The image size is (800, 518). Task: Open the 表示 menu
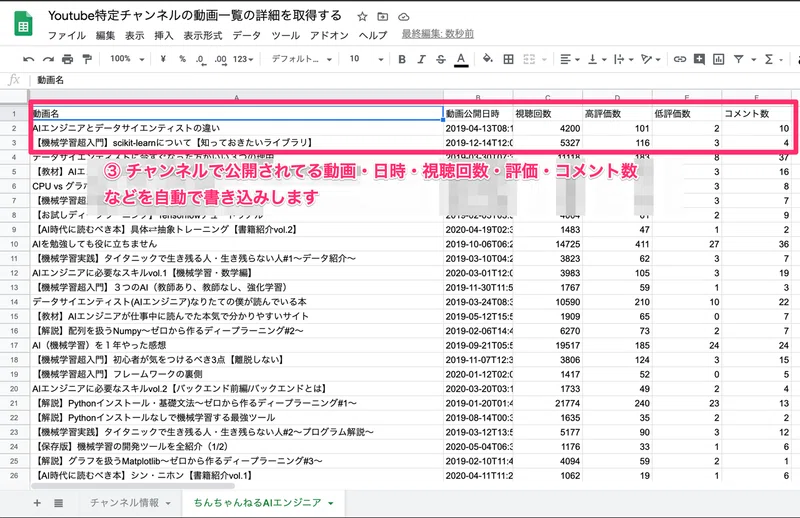click(135, 35)
